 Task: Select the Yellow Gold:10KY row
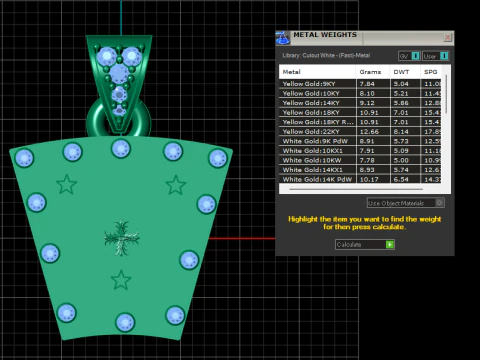coord(360,93)
